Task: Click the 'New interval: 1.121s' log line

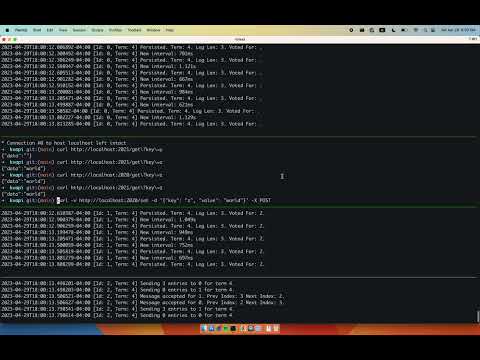Action: [x=99, y=66]
